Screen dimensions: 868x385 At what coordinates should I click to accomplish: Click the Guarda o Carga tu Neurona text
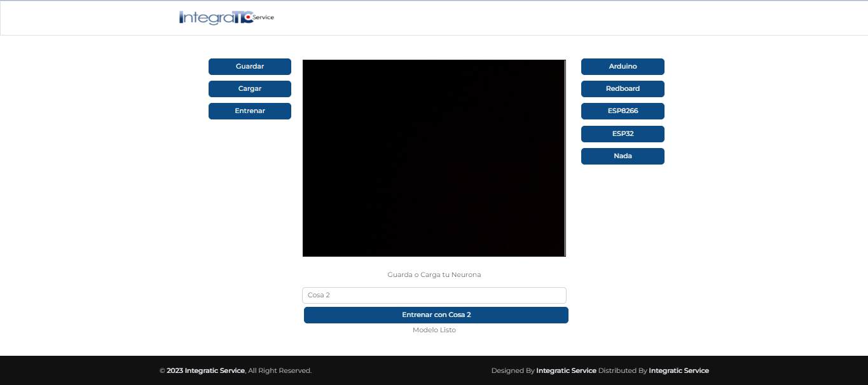coord(434,275)
